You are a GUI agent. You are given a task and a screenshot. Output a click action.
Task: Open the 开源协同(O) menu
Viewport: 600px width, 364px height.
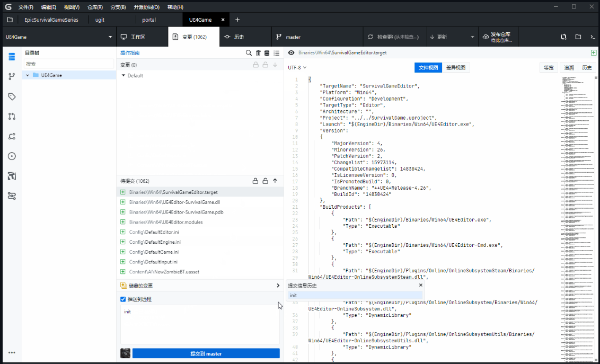147,7
